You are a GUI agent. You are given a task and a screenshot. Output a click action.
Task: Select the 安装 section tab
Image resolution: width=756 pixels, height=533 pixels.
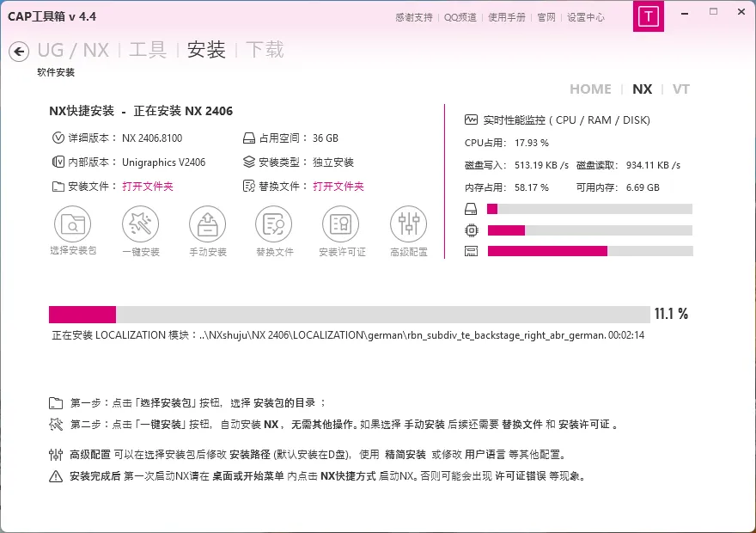pyautogui.click(x=206, y=50)
